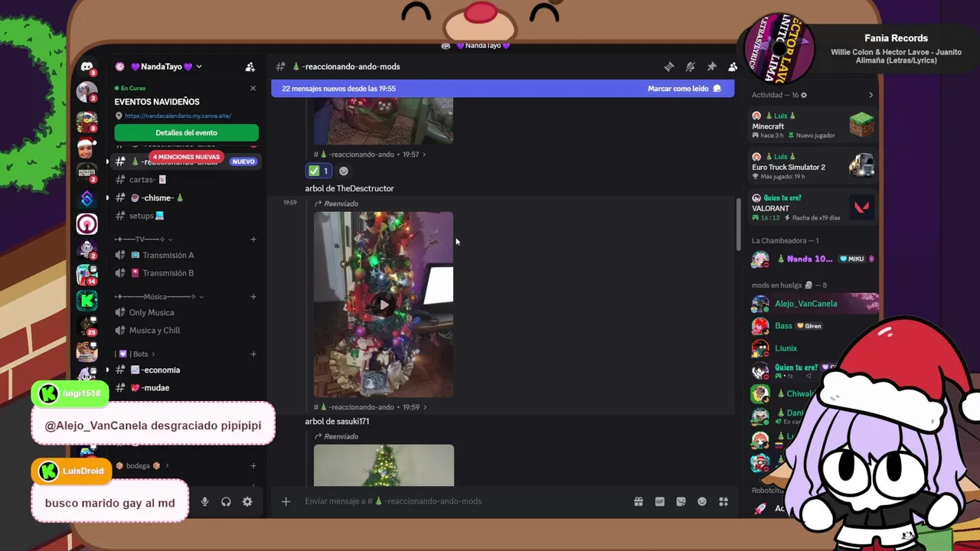Close the Eventos Navideños event banner

253,88
